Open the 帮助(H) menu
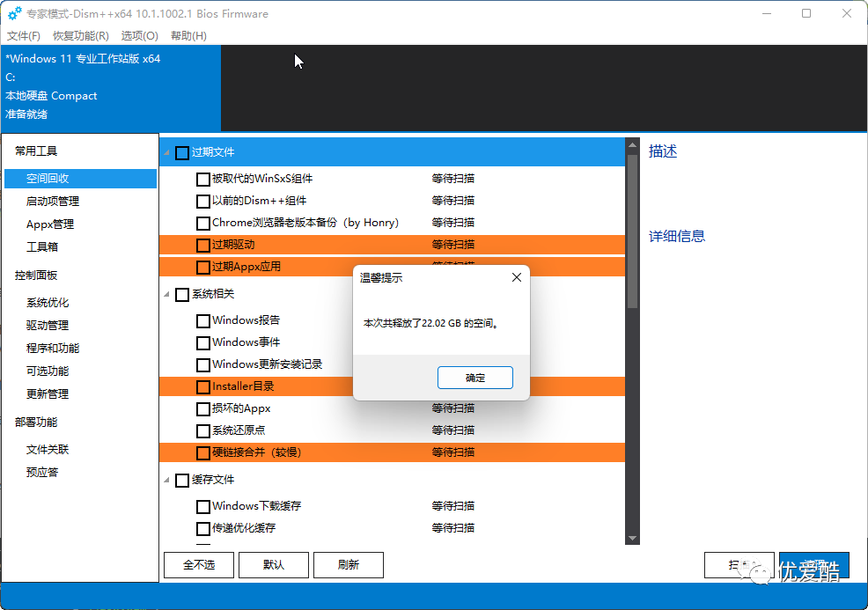The image size is (868, 610). (188, 35)
